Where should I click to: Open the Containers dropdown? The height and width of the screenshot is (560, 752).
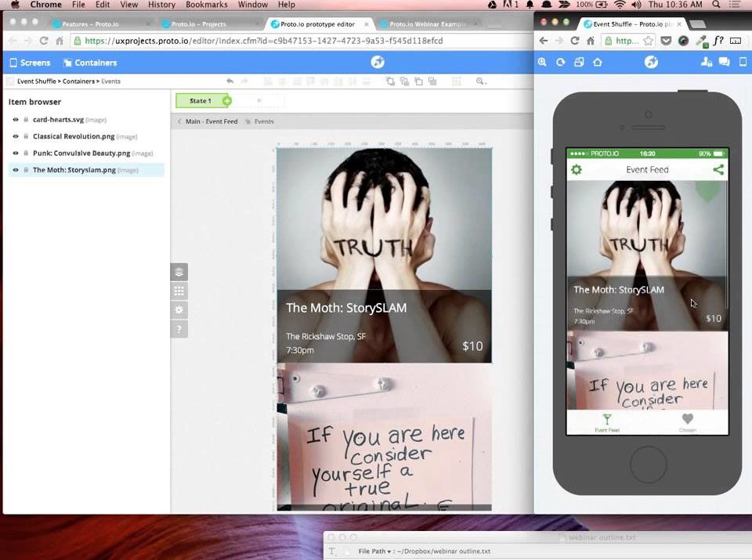pos(90,63)
